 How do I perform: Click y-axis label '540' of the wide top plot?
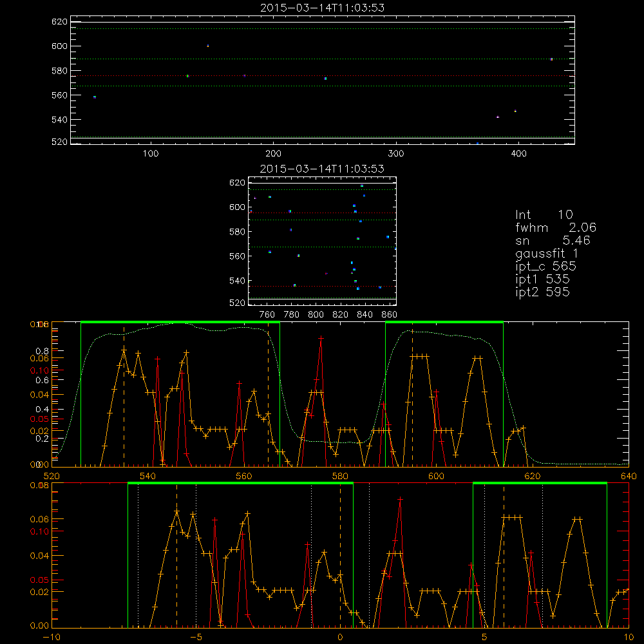59,120
